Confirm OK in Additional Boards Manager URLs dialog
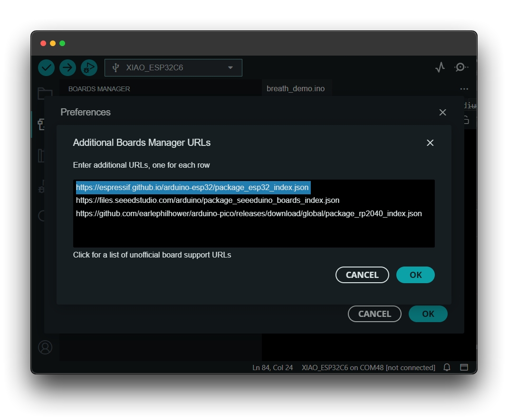Viewport: 508px width, 420px height. point(415,275)
